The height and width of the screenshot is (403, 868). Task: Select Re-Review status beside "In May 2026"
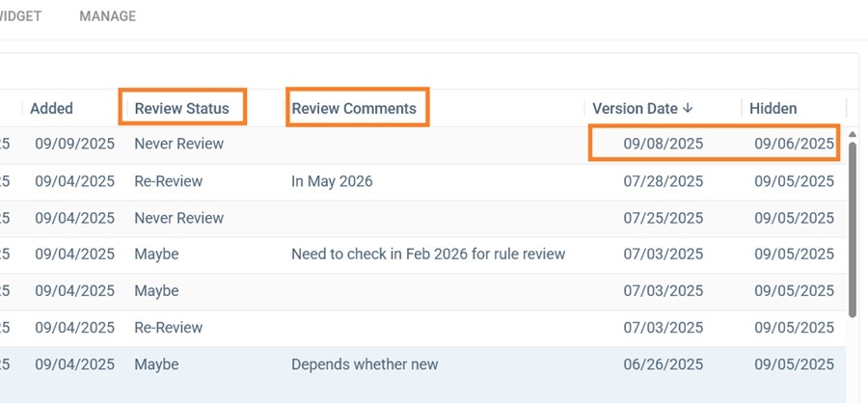coord(168,181)
